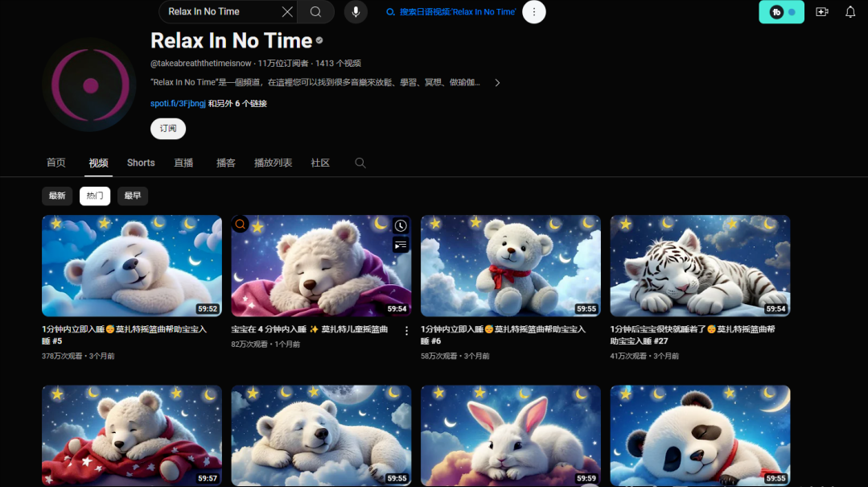Clear the search box text with the X icon
Image resolution: width=868 pixels, height=487 pixels.
[x=287, y=12]
